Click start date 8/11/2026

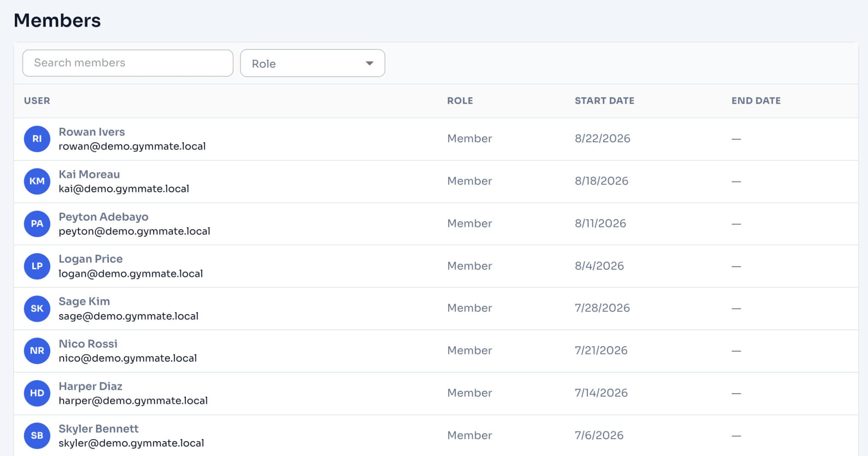(x=600, y=223)
